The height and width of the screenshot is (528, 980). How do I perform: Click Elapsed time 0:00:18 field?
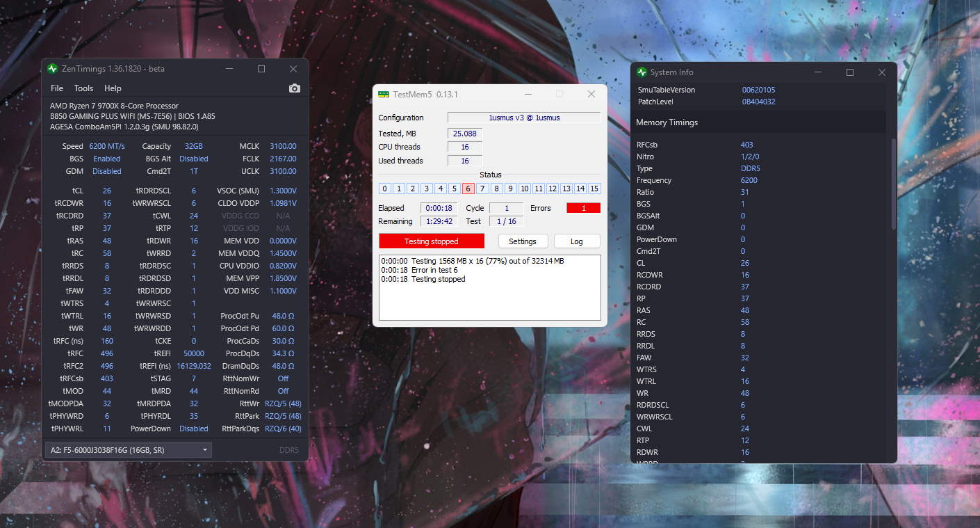pos(439,208)
